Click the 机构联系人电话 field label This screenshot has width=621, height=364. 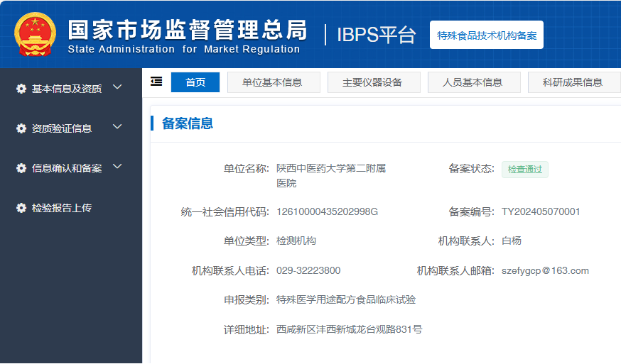tap(230, 271)
